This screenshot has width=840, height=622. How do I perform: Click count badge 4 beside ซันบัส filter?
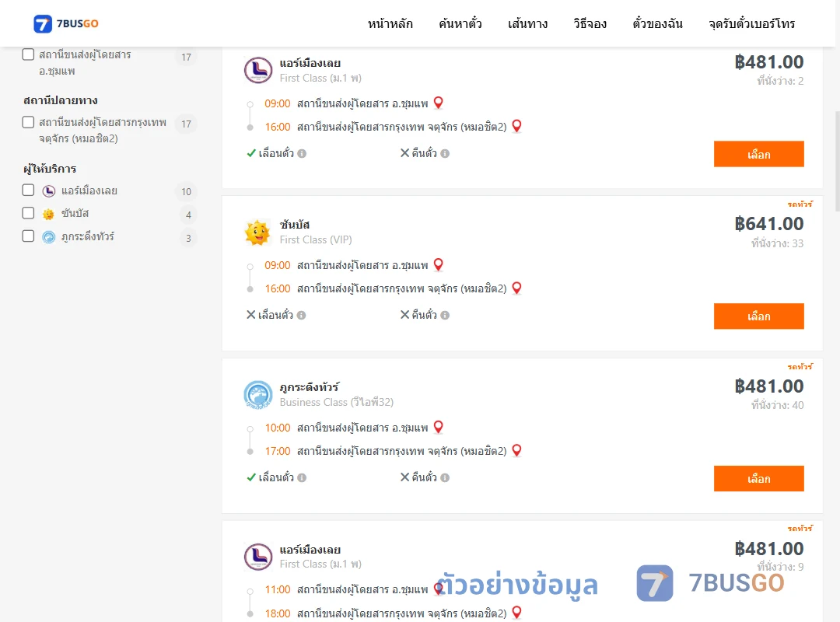pyautogui.click(x=188, y=215)
